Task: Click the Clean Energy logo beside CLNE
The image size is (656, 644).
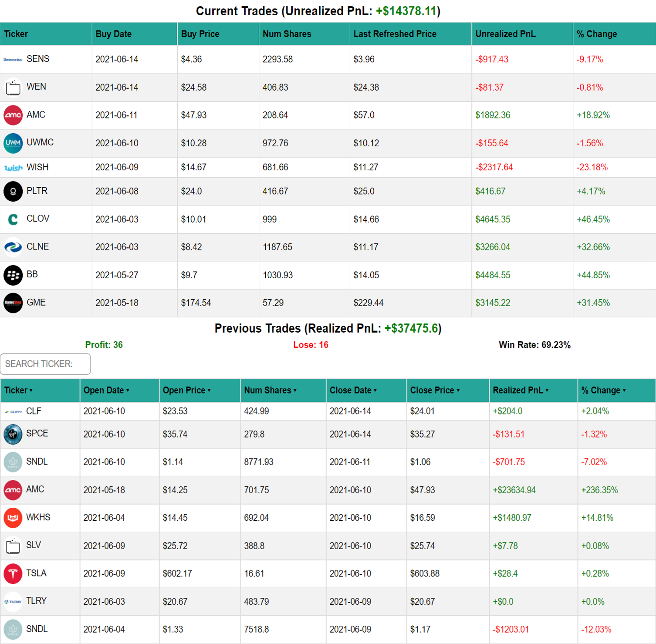Action: coord(13,247)
